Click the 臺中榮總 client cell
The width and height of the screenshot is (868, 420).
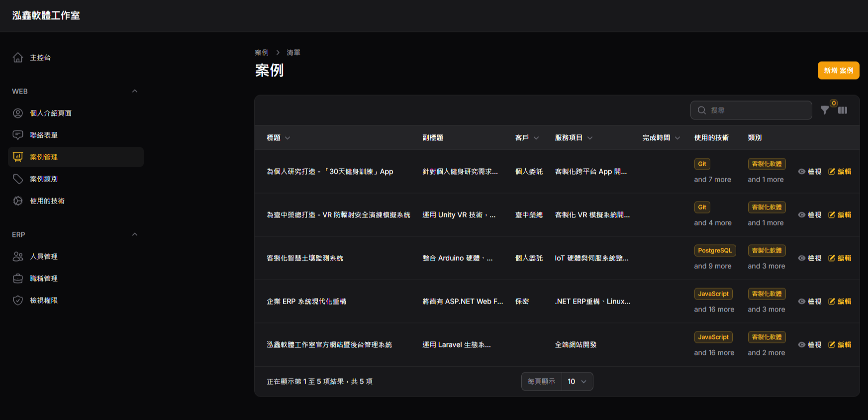[529, 215]
